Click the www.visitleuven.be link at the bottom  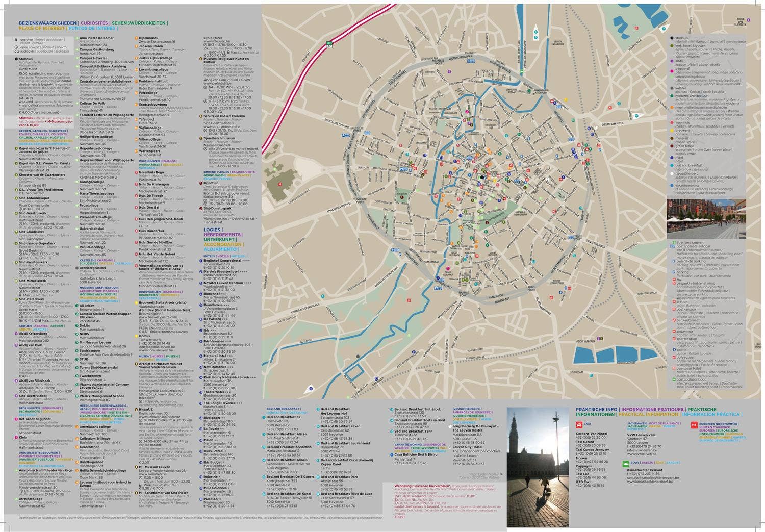click(226, 518)
